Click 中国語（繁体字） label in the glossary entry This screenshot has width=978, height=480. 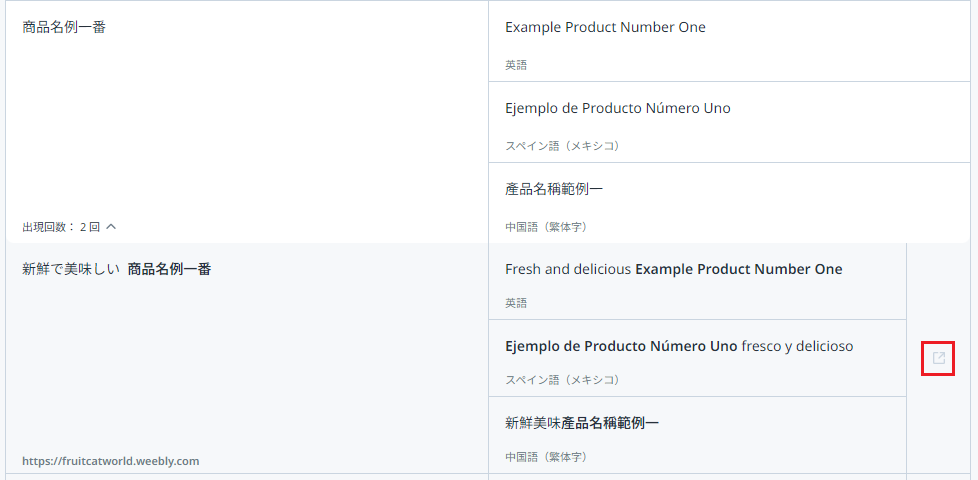pos(546,227)
